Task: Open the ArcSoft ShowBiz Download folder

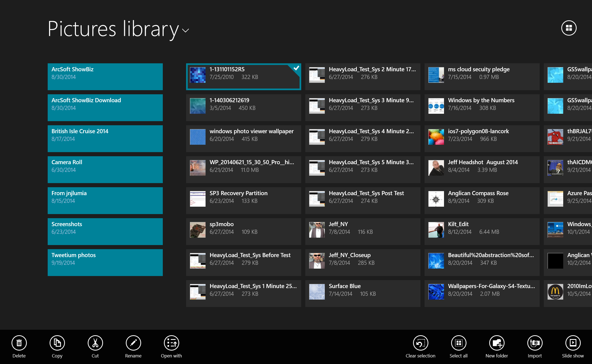Action: (x=105, y=108)
